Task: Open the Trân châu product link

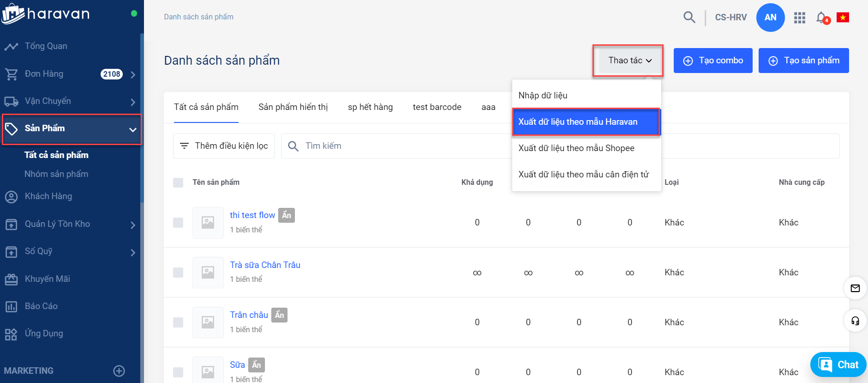Action: (x=249, y=315)
